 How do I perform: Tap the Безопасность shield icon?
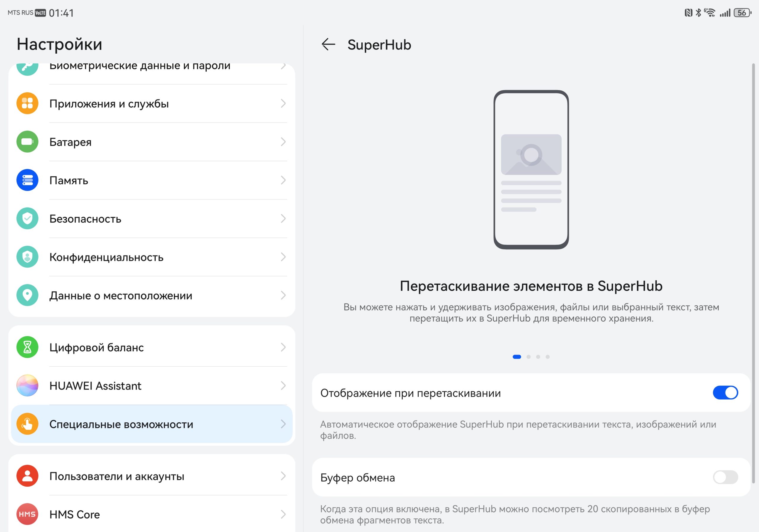(28, 218)
